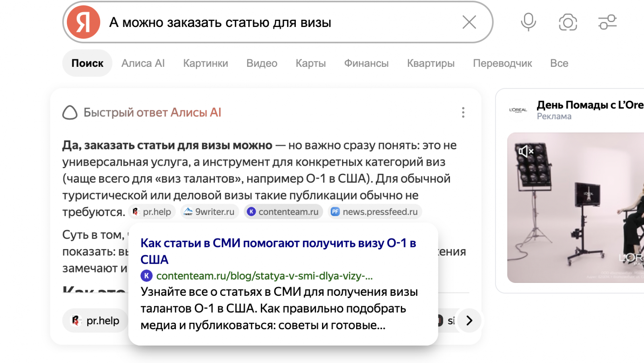Click the Yandex logo icon
The height and width of the screenshot is (363, 644).
click(83, 22)
